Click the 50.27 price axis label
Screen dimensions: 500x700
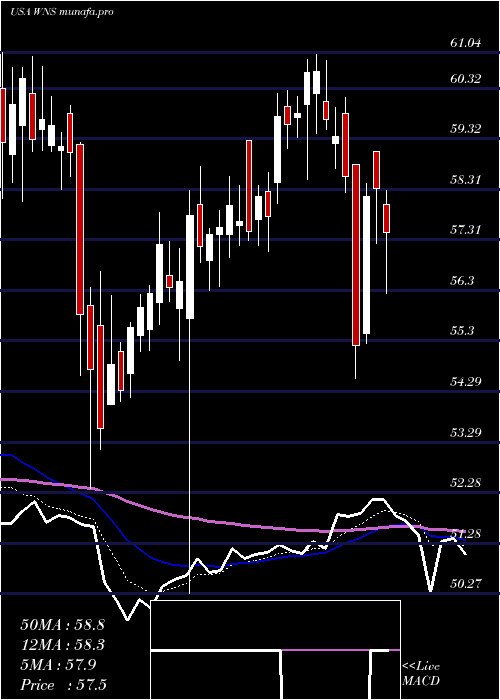pyautogui.click(x=466, y=583)
